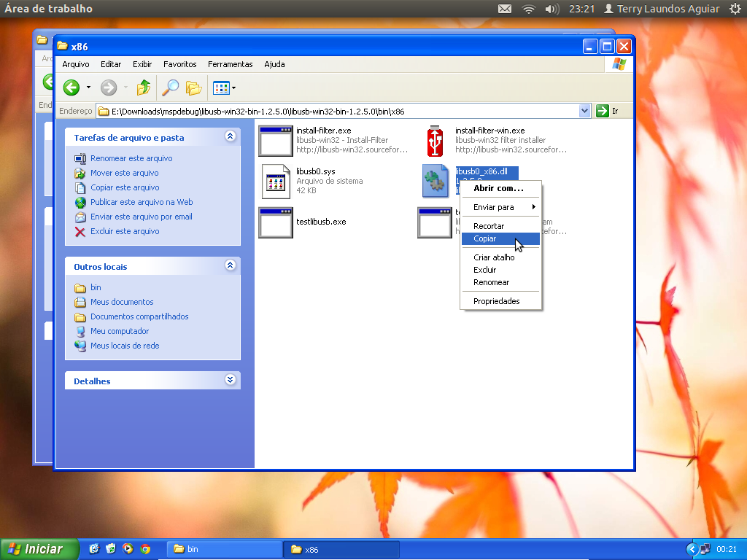
Task: Click the address bar path field
Action: (x=337, y=112)
